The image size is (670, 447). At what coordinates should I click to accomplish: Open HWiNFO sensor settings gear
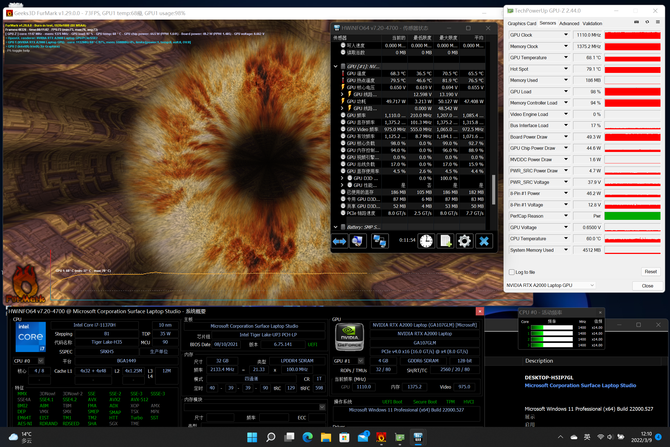pos(464,241)
